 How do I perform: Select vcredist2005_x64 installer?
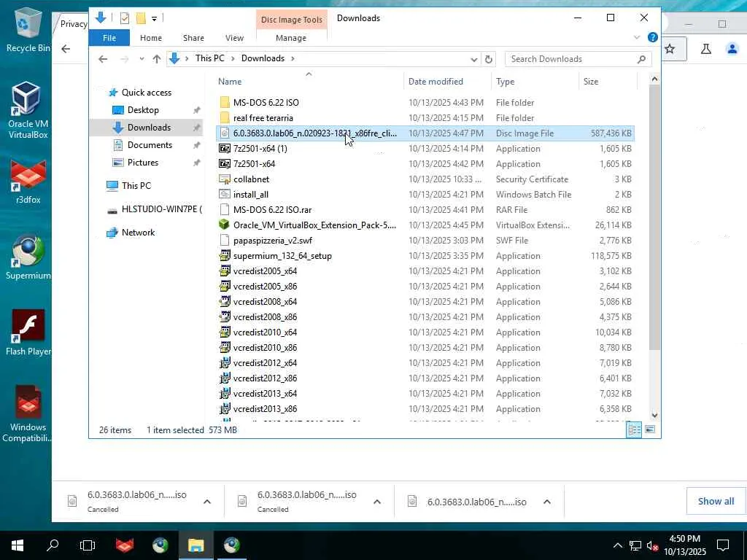pyautogui.click(x=425, y=271)
